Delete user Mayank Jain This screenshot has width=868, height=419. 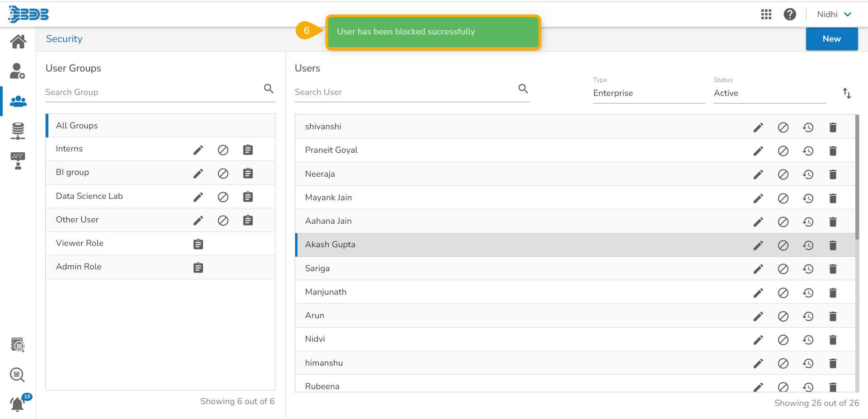point(833,198)
